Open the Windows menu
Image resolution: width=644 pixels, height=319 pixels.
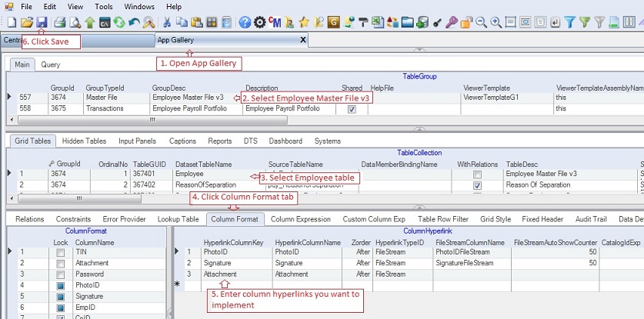[x=139, y=7]
